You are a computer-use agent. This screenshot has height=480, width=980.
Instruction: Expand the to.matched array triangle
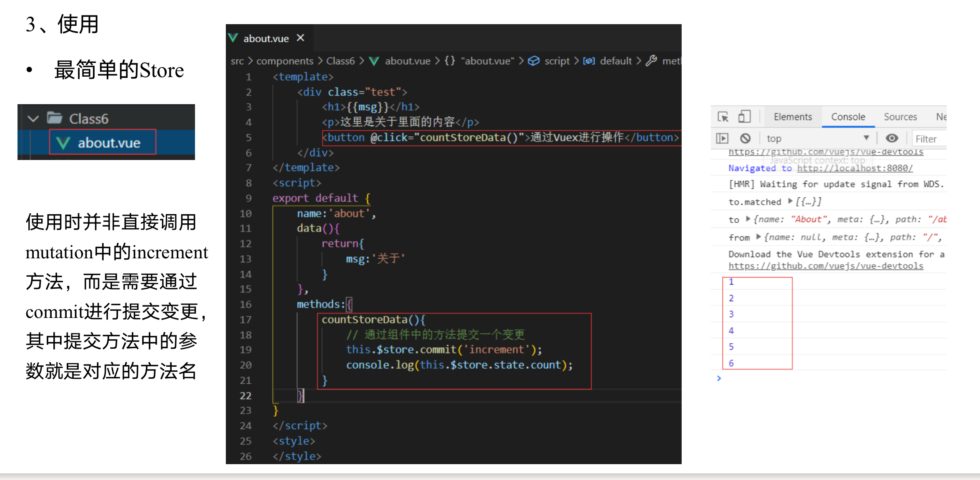(790, 201)
